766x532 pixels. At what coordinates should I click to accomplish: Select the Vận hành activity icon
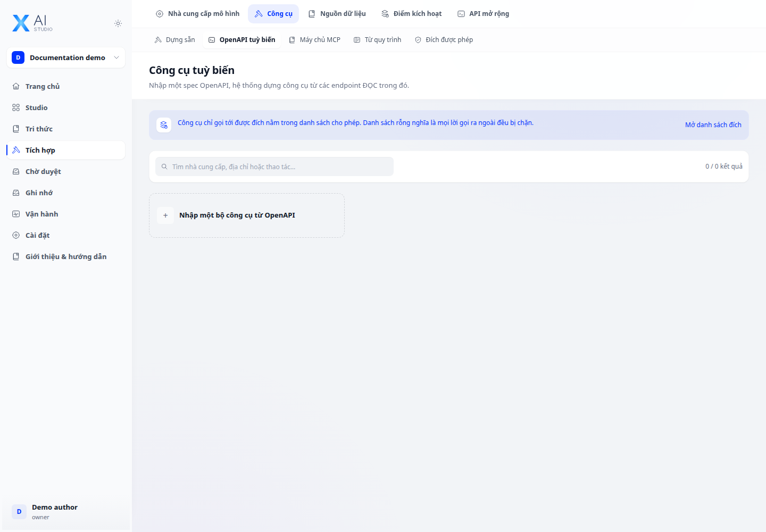click(x=16, y=214)
